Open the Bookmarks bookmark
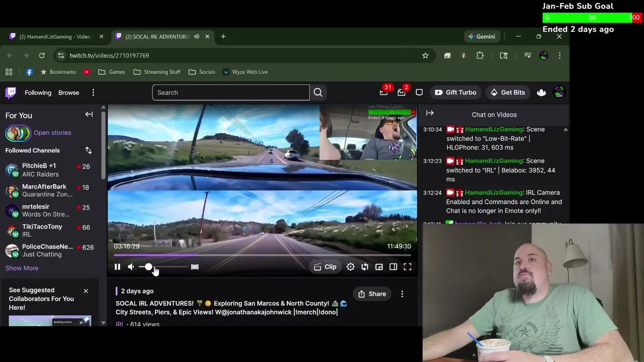This screenshot has width=644, height=362. (58, 72)
